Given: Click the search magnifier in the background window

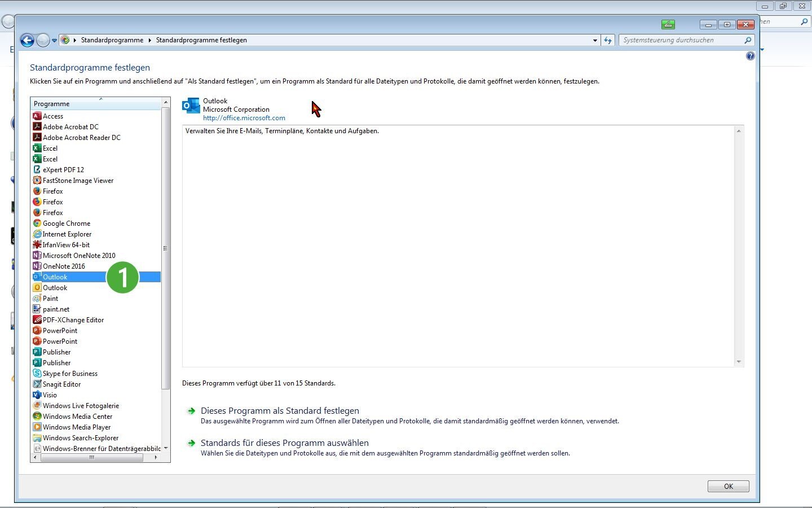Looking at the screenshot, I should pyautogui.click(x=804, y=22).
